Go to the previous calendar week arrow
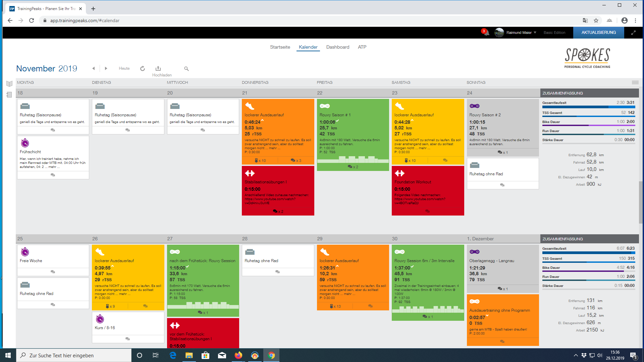This screenshot has width=644, height=362. click(x=94, y=68)
